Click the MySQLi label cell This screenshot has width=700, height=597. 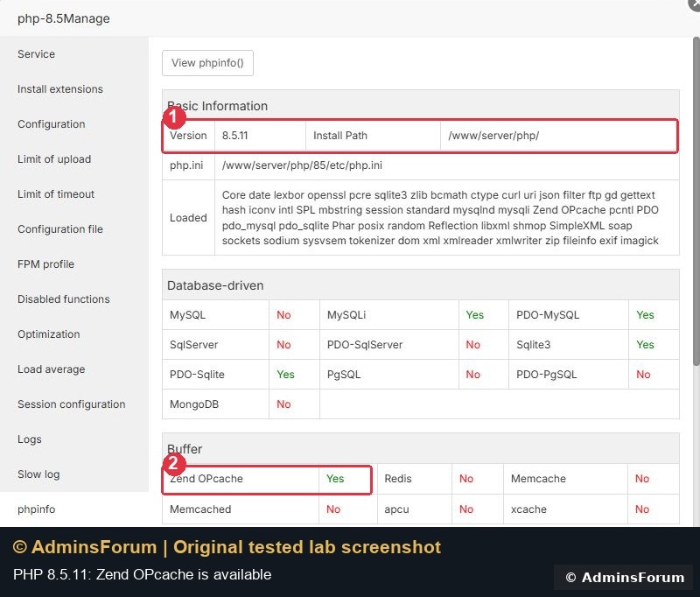(x=388, y=315)
